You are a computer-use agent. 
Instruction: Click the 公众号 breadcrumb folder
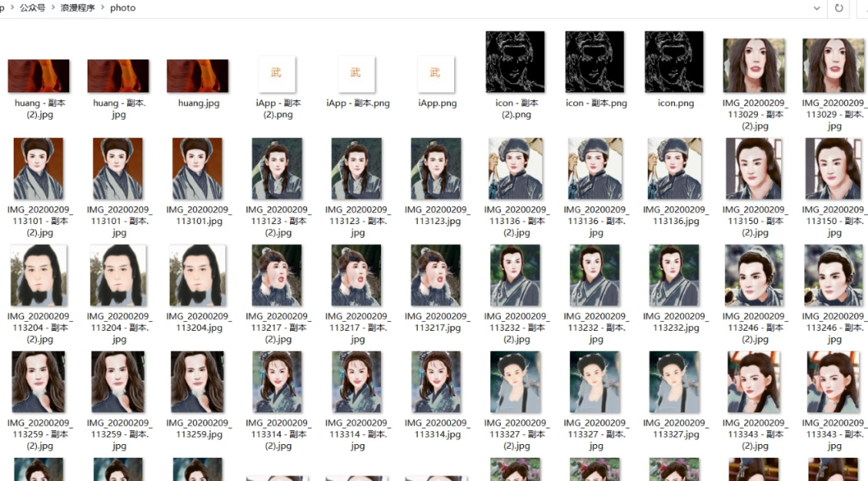pyautogui.click(x=33, y=8)
